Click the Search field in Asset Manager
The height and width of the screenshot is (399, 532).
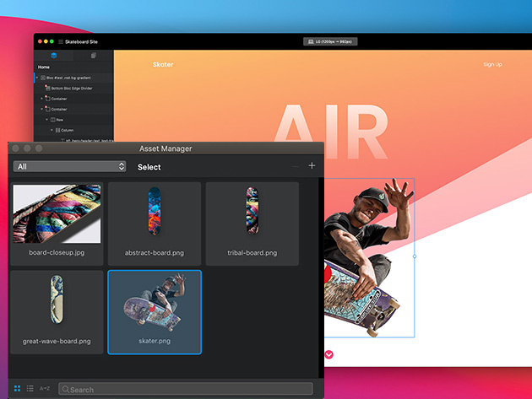click(186, 389)
